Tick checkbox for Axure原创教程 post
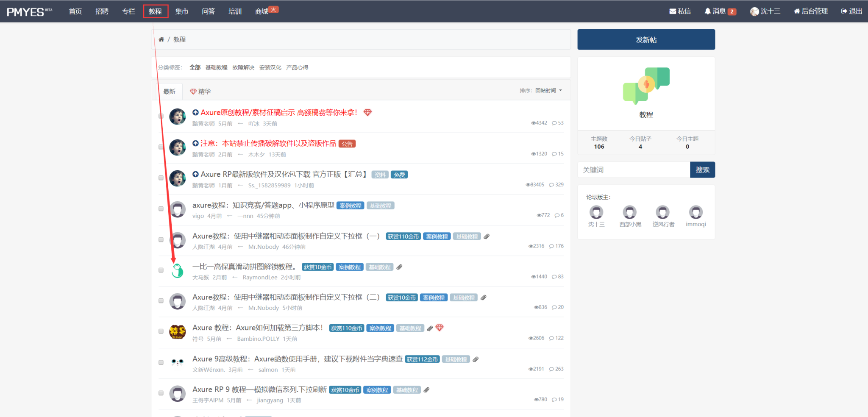Screen dimensions: 868x417 161,116
